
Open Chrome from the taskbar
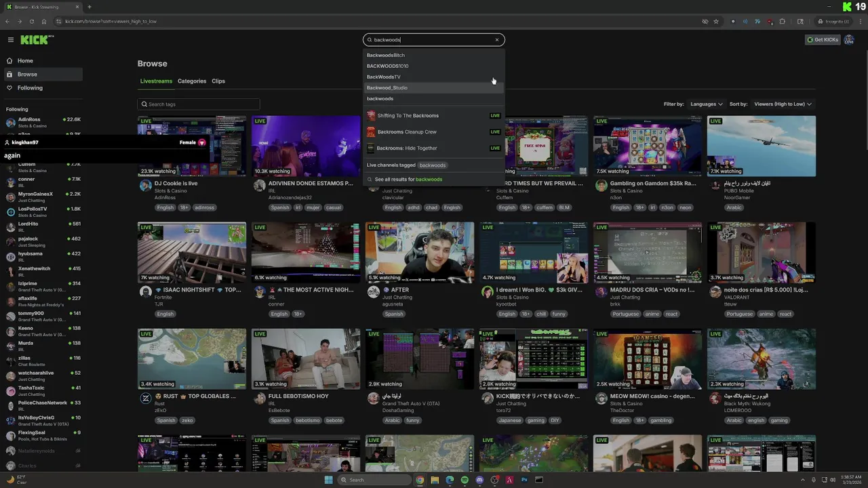[x=420, y=480]
